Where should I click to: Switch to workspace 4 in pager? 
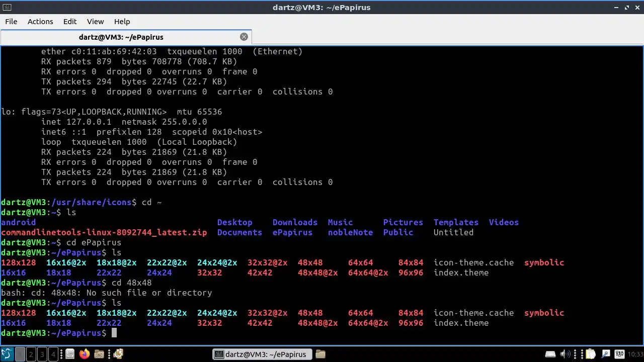tap(53, 354)
